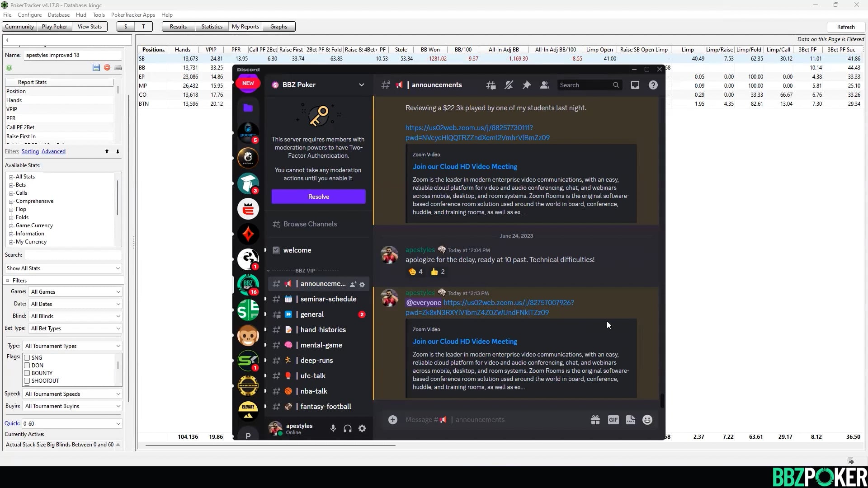Enable the BOUNTY flag checkbox
The height and width of the screenshot is (488, 868).
27,373
